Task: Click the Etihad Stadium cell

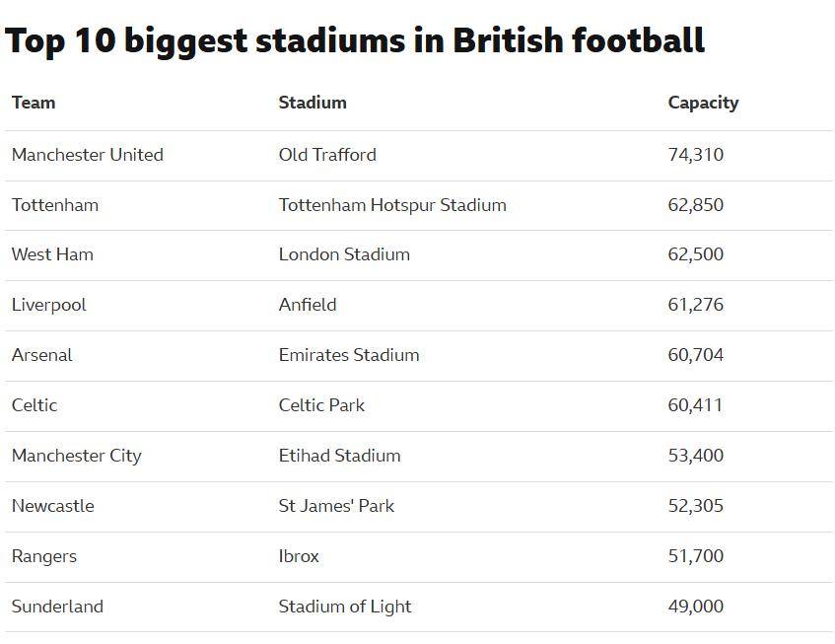Action: click(339, 456)
